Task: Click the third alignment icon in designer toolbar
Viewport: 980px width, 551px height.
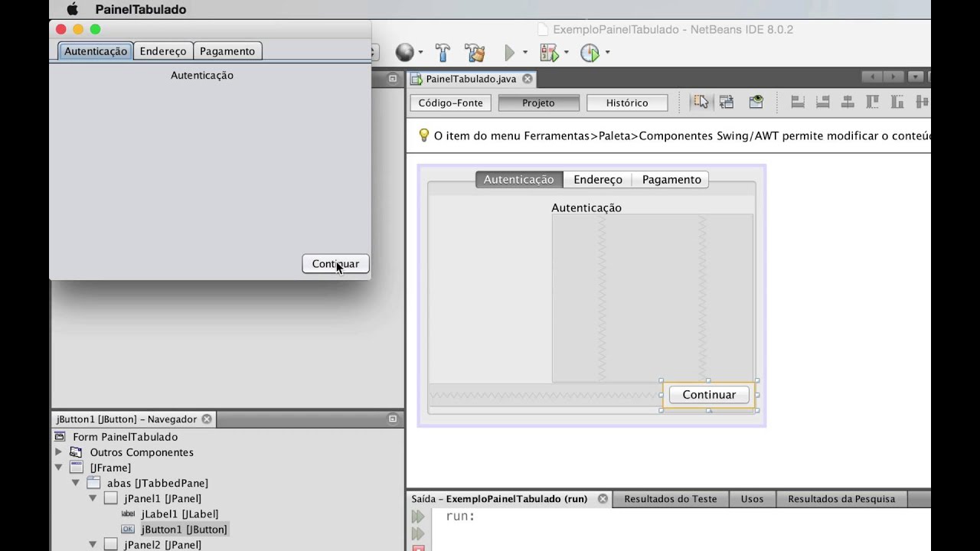Action: point(848,102)
